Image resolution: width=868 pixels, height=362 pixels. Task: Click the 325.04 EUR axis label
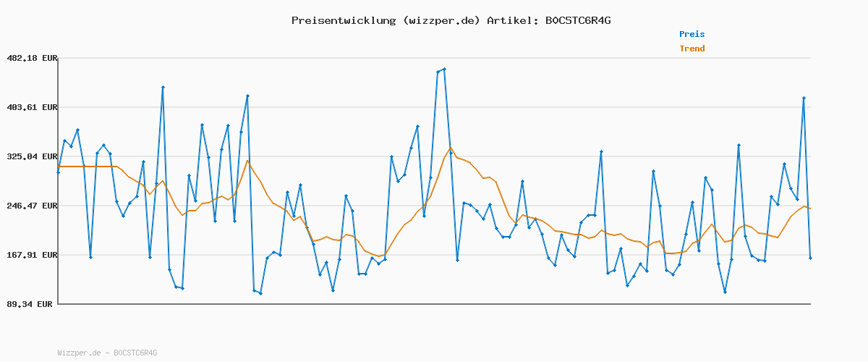[x=31, y=156]
